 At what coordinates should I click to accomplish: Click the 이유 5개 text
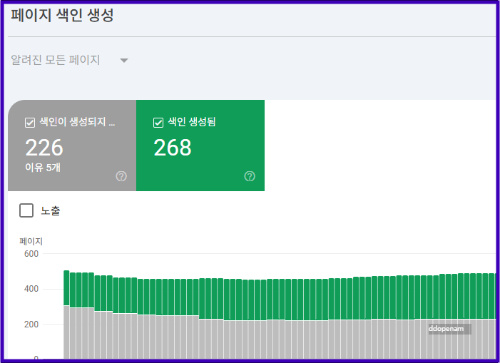tap(43, 167)
